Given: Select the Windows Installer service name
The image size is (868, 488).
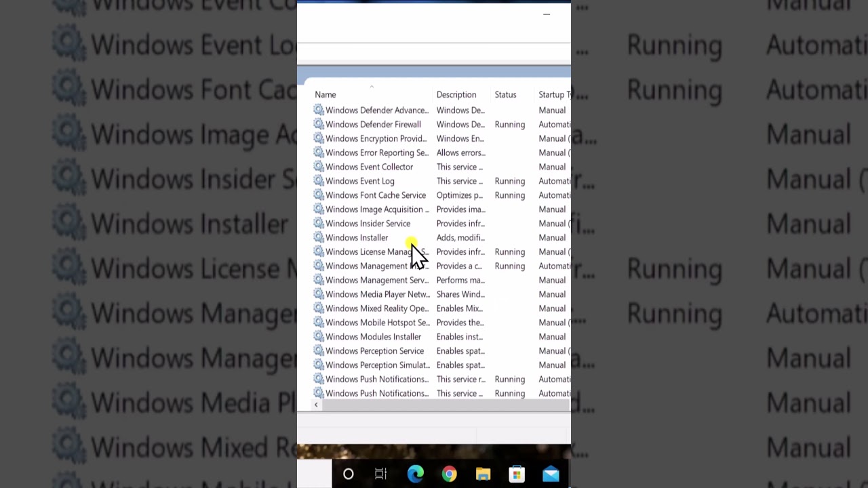Looking at the screenshot, I should tap(357, 238).
